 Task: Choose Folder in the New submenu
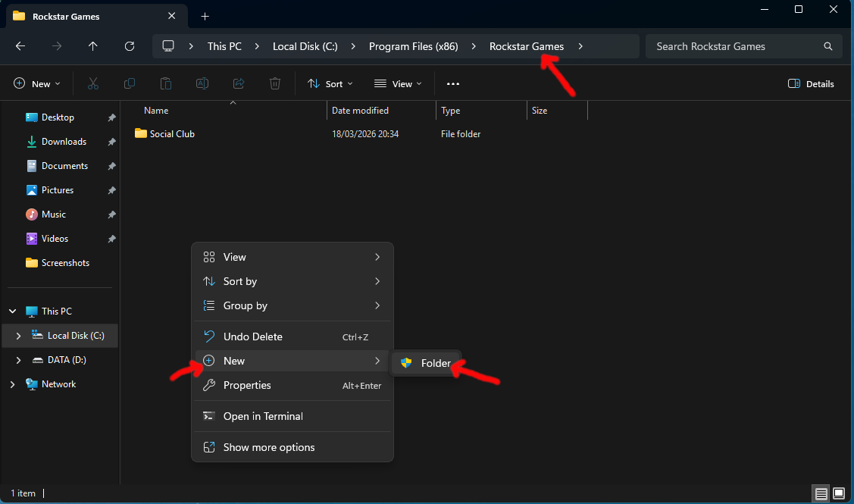pos(426,363)
